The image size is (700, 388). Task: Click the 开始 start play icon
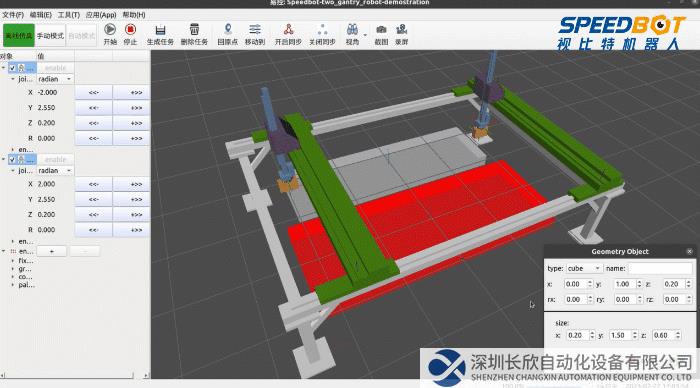110,29
